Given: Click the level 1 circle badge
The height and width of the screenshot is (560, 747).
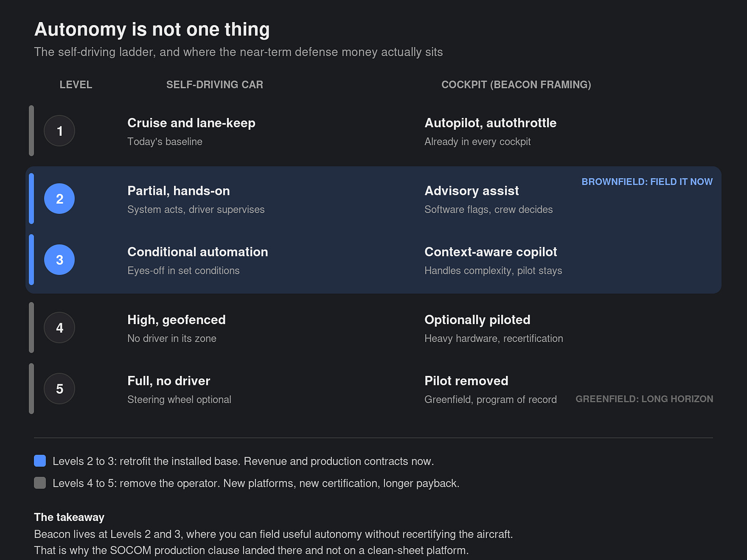Looking at the screenshot, I should 60,131.
